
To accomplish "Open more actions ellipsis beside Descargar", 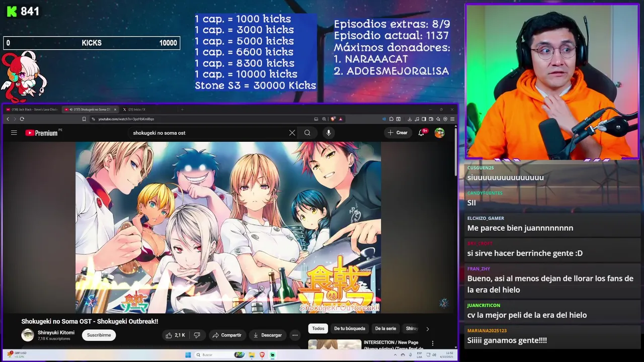I will pos(295,335).
